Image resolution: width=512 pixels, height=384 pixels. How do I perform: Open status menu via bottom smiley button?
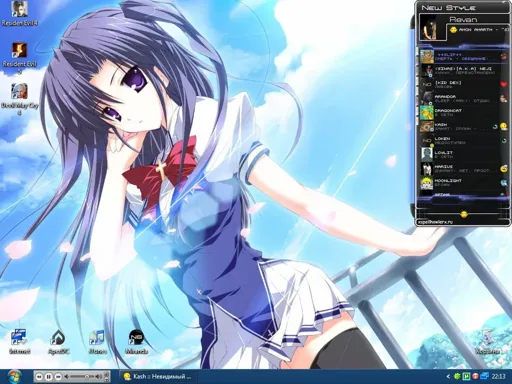click(463, 214)
